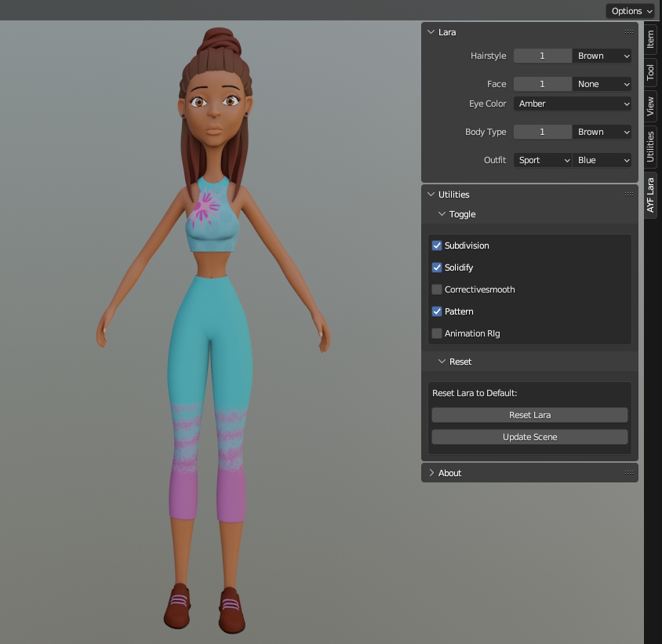This screenshot has height=644, width=662.
Task: Open the Options dropdown at top right
Action: point(630,10)
